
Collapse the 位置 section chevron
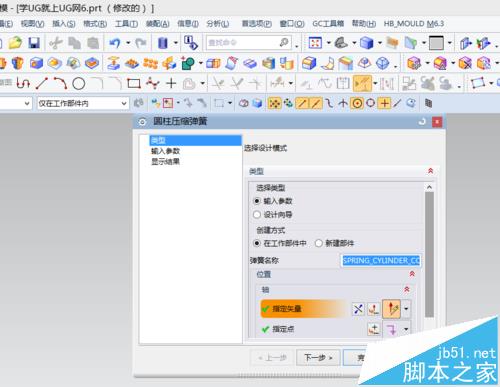[412, 274]
